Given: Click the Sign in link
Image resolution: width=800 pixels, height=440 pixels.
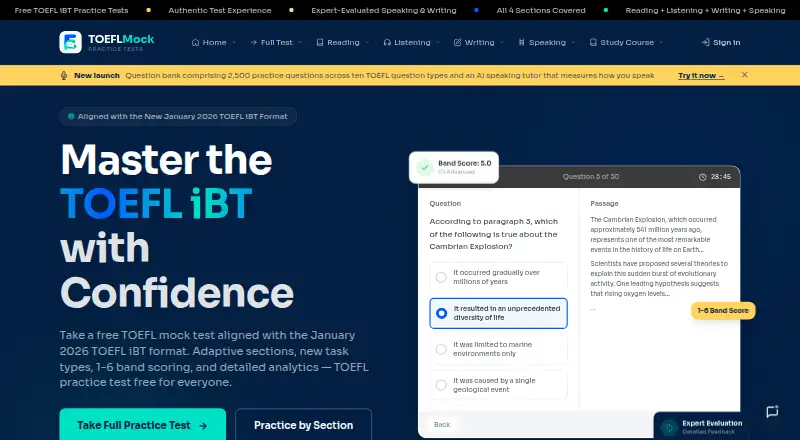Looking at the screenshot, I should [721, 42].
